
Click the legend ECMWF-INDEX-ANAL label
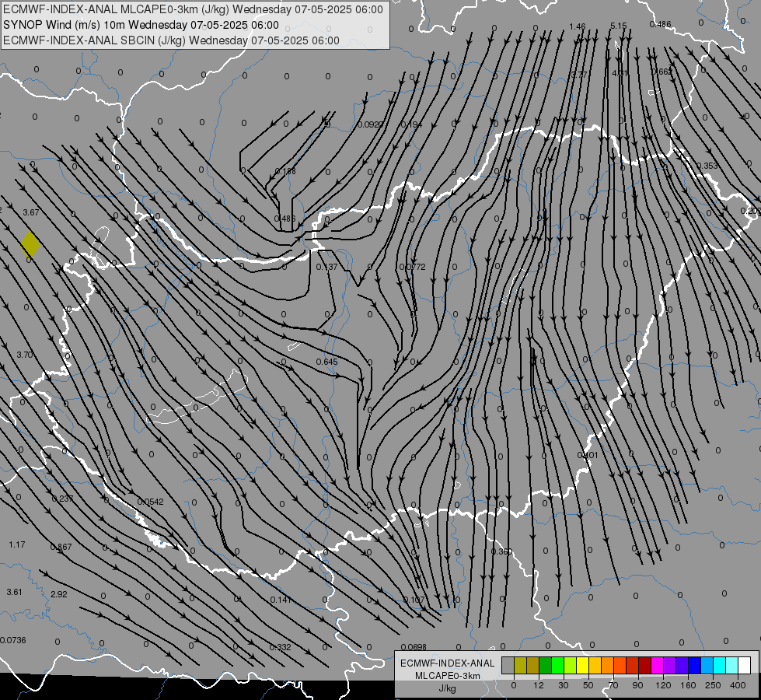click(447, 663)
